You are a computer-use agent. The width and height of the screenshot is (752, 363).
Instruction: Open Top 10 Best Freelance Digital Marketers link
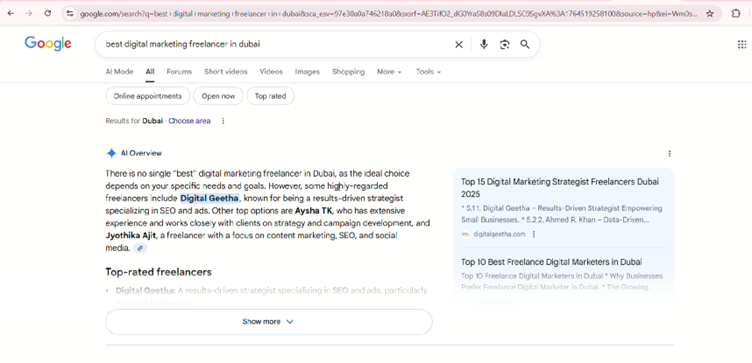point(552,262)
